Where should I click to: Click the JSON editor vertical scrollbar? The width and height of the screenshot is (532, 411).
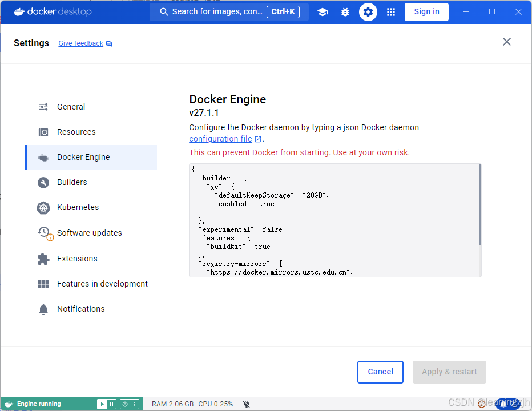coord(479,204)
